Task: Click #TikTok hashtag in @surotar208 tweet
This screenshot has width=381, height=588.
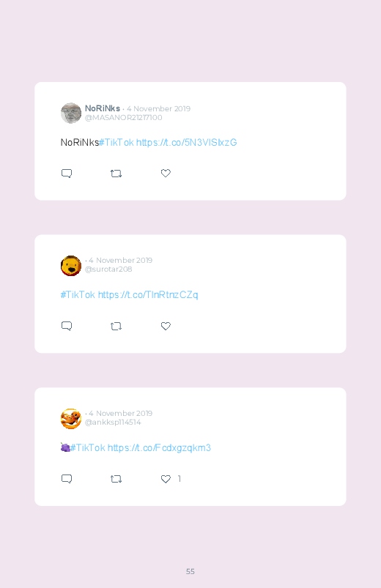Action: point(78,295)
